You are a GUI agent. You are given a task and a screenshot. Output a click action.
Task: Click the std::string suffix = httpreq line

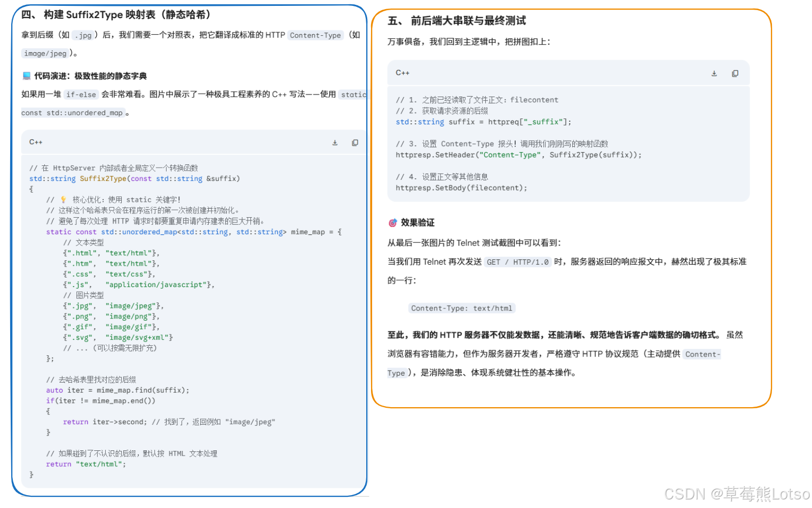pos(483,122)
